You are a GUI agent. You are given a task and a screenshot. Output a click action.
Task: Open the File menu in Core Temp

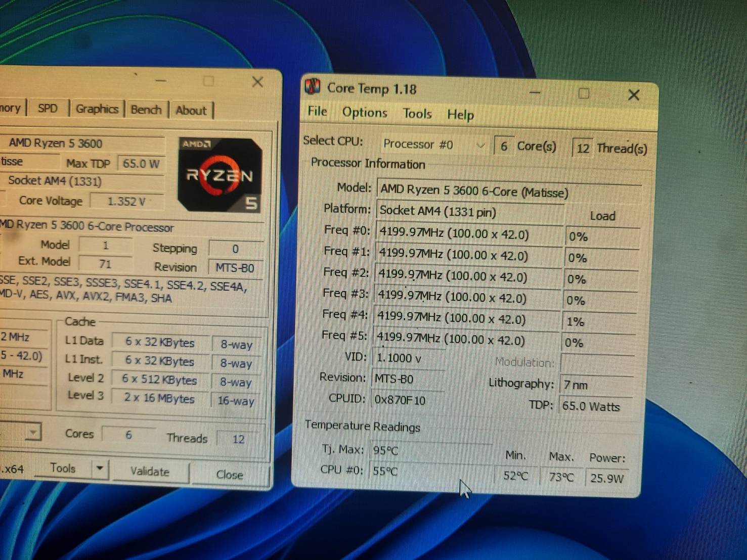tap(317, 111)
